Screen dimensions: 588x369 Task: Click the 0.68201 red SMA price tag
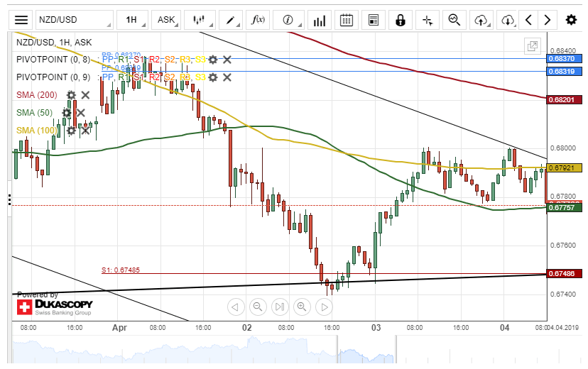(x=564, y=100)
